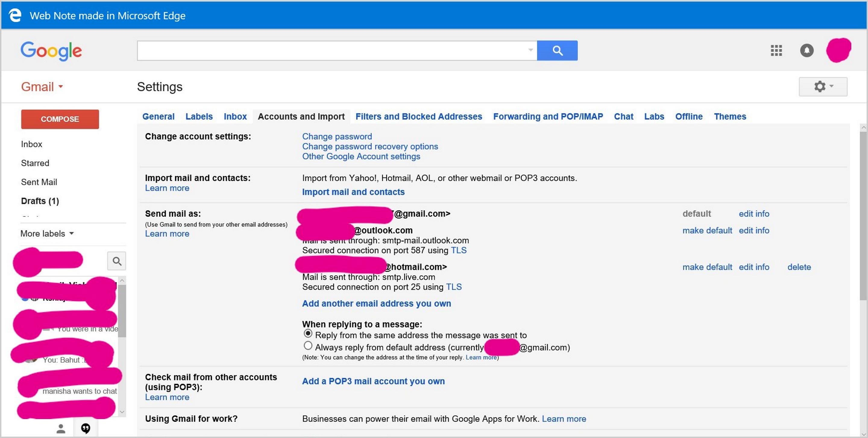Delete the hotmail.com send-as address
The image size is (868, 438).
coord(799,267)
